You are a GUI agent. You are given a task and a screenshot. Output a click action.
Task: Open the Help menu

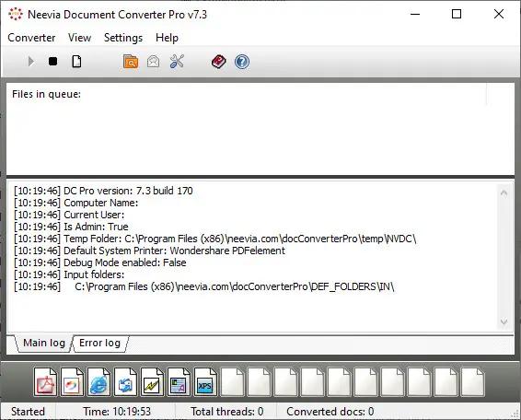point(167,38)
